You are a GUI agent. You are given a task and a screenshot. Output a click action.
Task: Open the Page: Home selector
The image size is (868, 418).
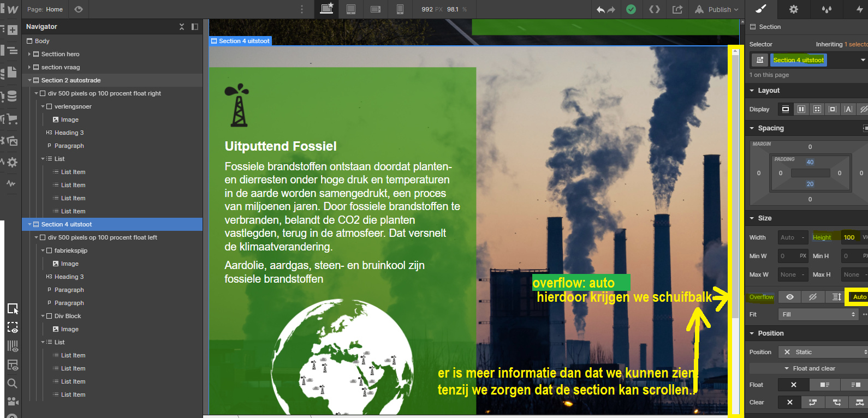tap(45, 9)
